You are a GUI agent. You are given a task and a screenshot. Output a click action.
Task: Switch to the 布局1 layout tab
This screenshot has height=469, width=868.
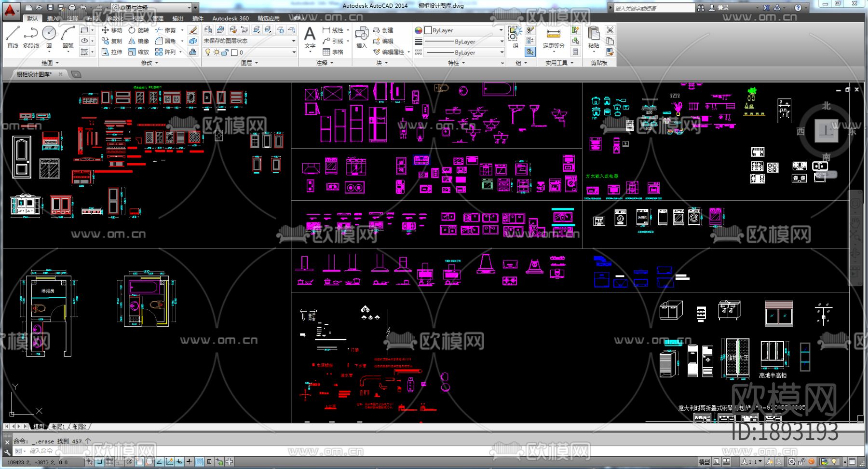pos(58,427)
